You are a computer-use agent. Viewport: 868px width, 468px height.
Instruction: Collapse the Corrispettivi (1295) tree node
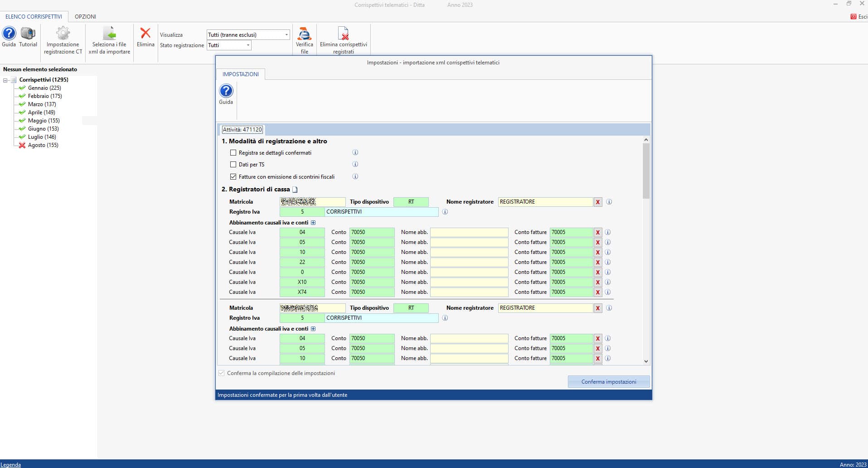tap(5, 80)
